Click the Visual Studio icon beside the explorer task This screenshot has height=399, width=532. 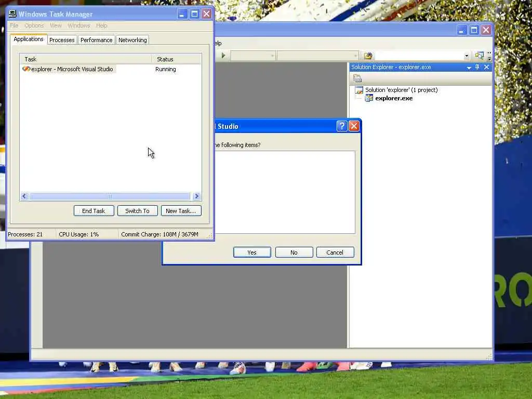tap(26, 69)
